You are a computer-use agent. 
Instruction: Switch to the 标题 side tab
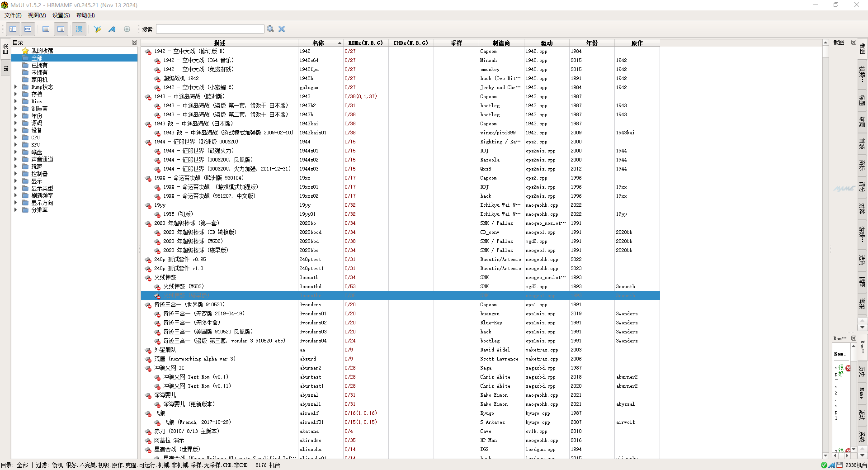click(862, 100)
